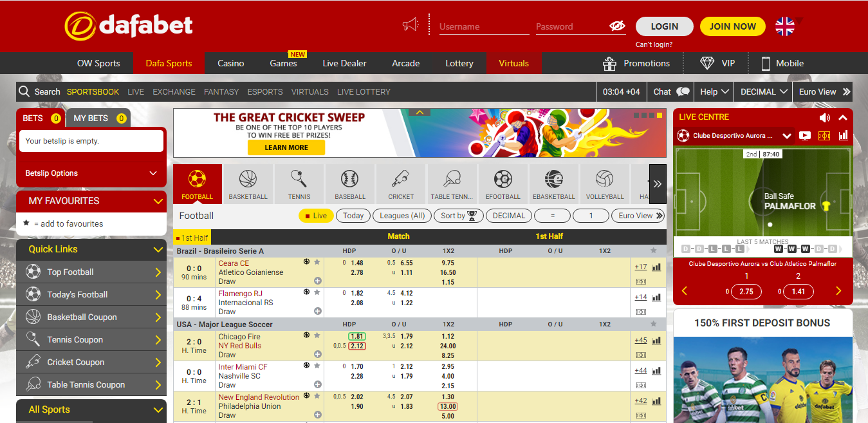Open the Promotions gift icon
The height and width of the screenshot is (423, 868).
point(609,63)
